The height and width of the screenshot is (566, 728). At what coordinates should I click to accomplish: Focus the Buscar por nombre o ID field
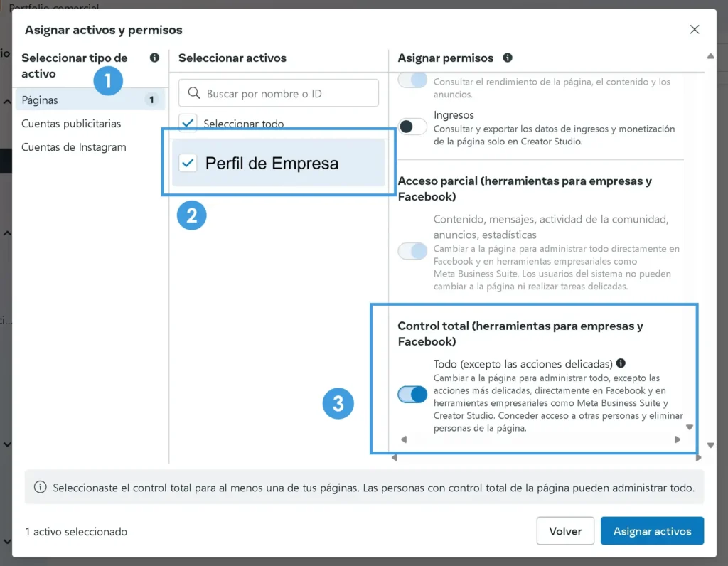point(279,93)
